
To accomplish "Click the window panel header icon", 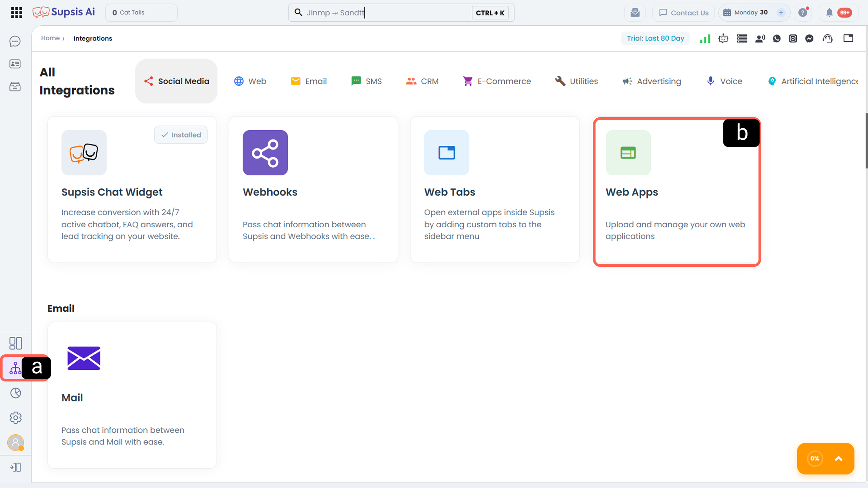I will pos(848,38).
